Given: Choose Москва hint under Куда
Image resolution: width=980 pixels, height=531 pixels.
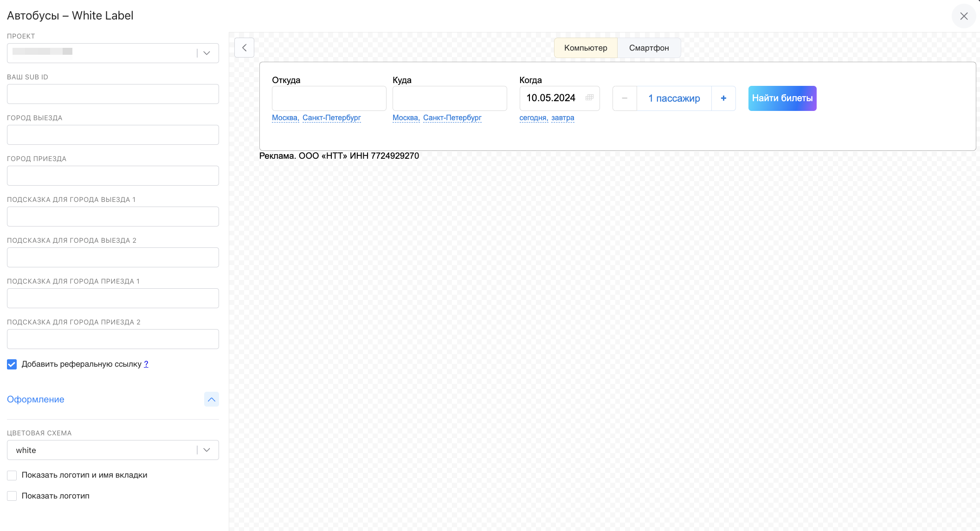Looking at the screenshot, I should coord(406,118).
